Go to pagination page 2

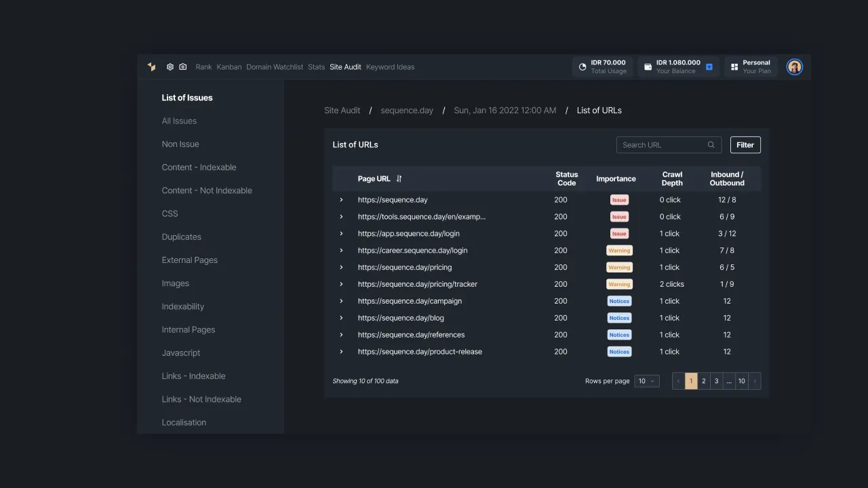click(703, 381)
